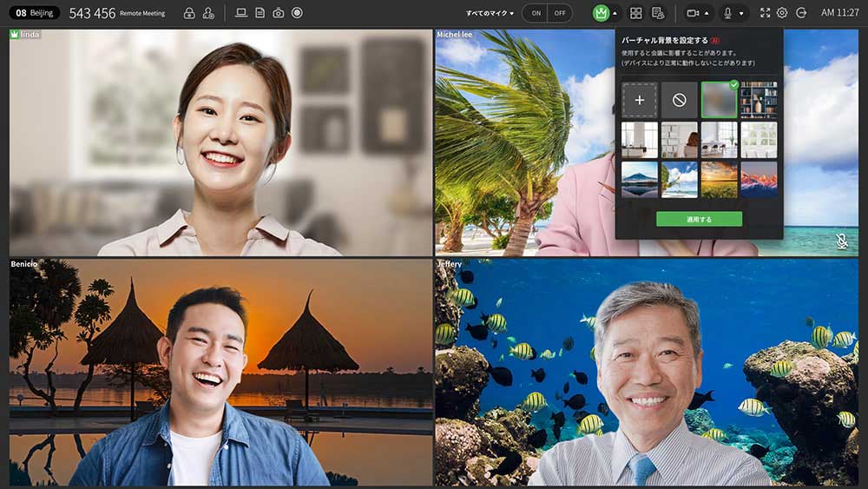Expand the camera options arrow
This screenshot has height=489, width=868.
click(707, 13)
